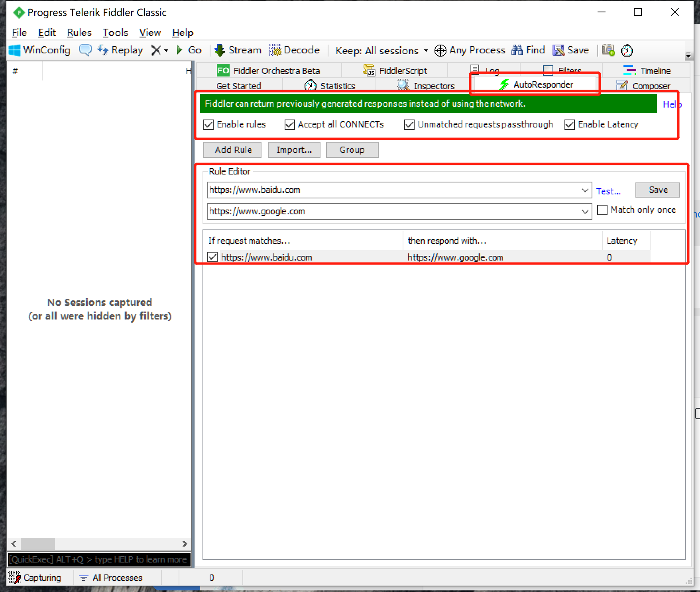Open the File menu
The image size is (700, 592).
click(x=19, y=33)
